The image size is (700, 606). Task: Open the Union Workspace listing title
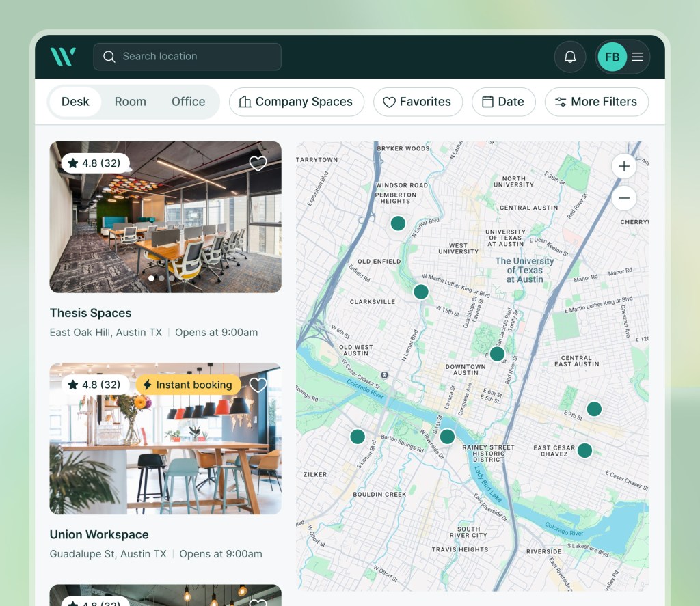point(99,534)
